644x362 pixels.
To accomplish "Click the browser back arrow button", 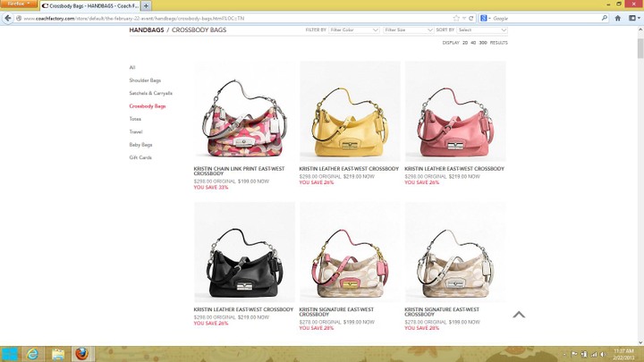I will point(8,18).
